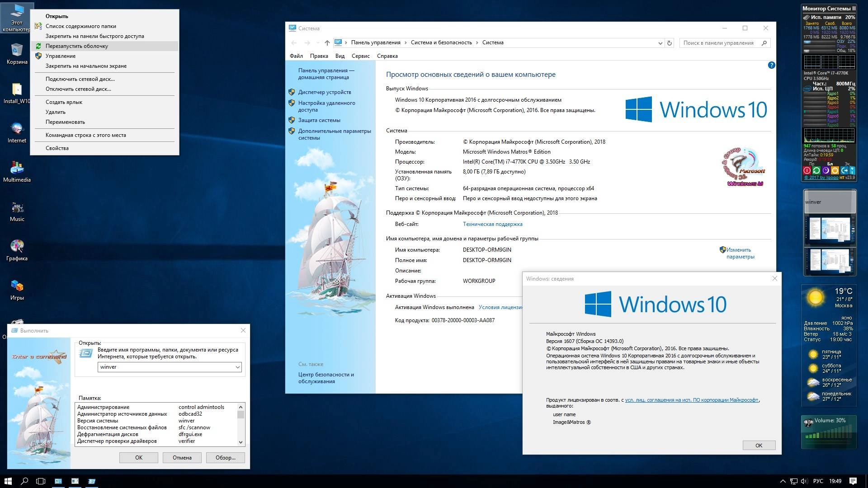Viewport: 868px width, 488px height.
Task: Open the Диспетчер устройств link
Action: [x=325, y=92]
